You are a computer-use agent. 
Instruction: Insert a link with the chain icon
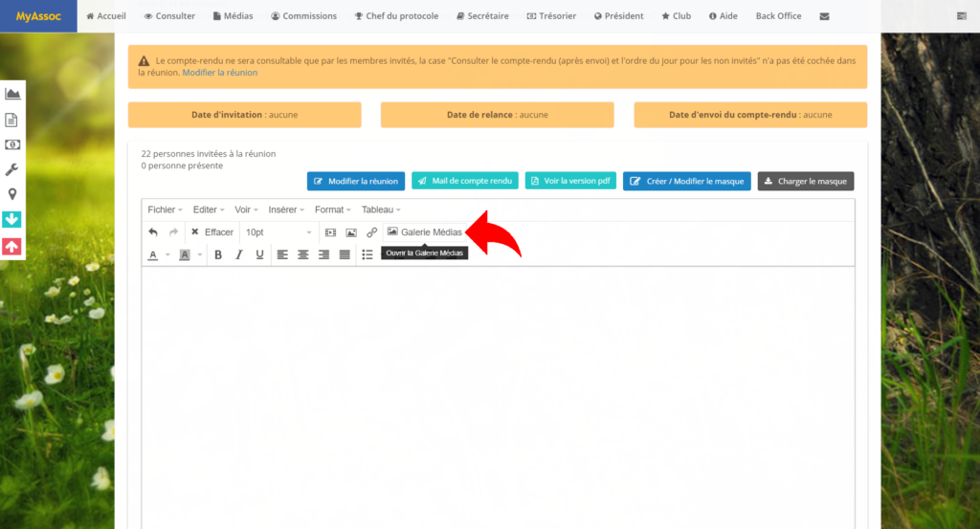click(x=372, y=232)
